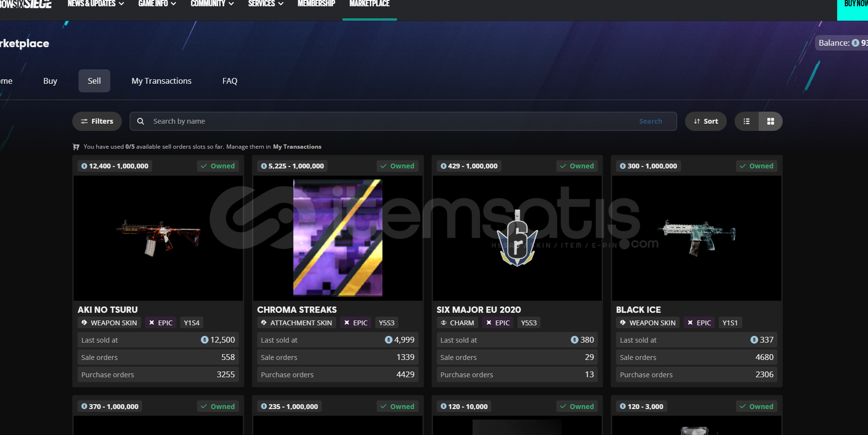Open the Black Ice weapon skin image
Screen dimensions: 868x435
click(697, 238)
